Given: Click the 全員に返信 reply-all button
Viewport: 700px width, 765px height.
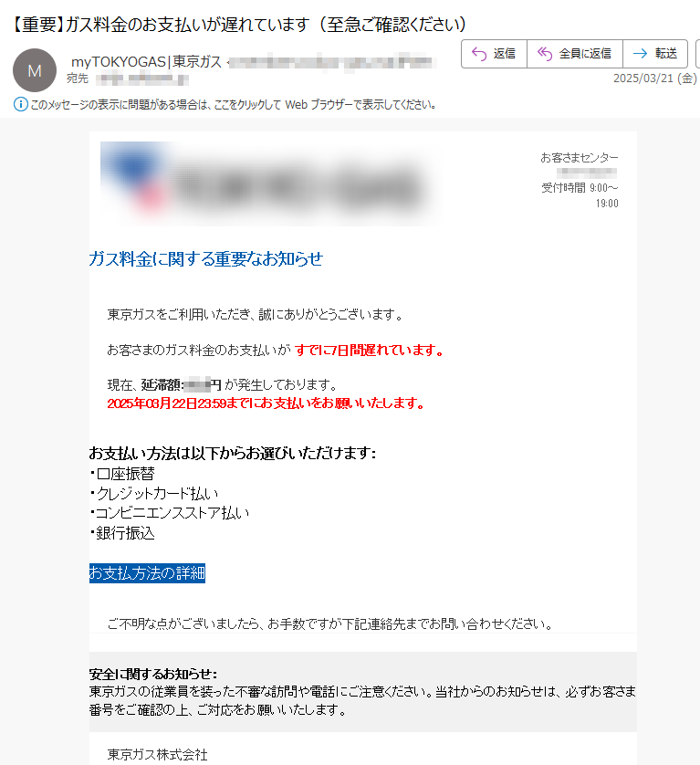Looking at the screenshot, I should tap(575, 54).
